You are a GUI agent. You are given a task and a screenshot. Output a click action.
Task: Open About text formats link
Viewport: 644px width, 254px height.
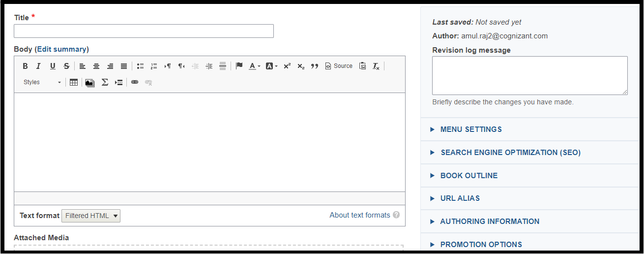click(x=360, y=215)
